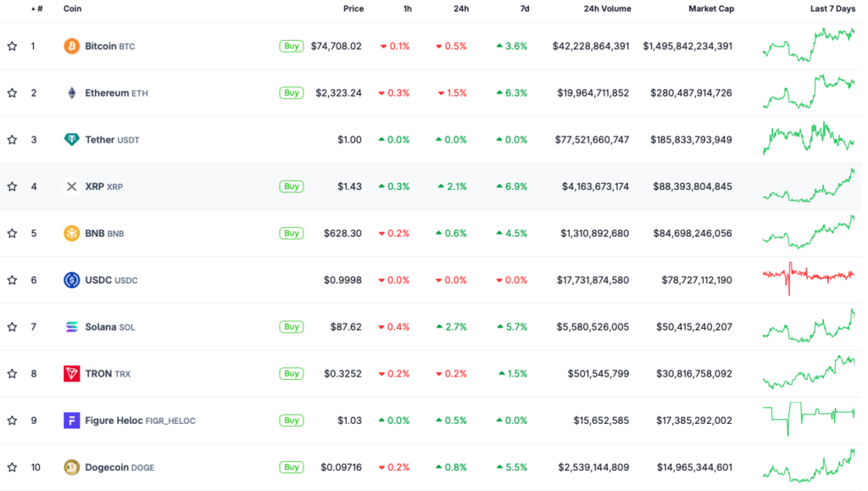Screen dimensions: 868x491
Task: Click the TRON TRX coin logo
Action: click(72, 373)
